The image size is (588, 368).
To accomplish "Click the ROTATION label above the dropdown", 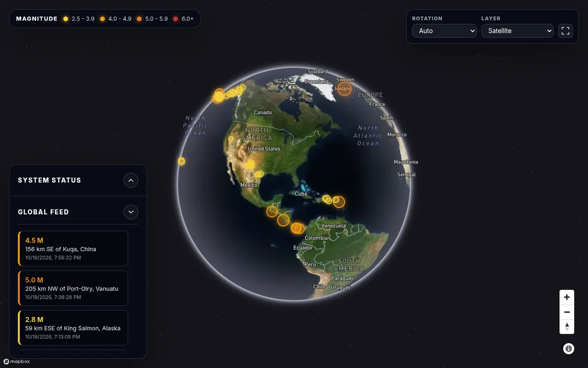I will pyautogui.click(x=427, y=19).
